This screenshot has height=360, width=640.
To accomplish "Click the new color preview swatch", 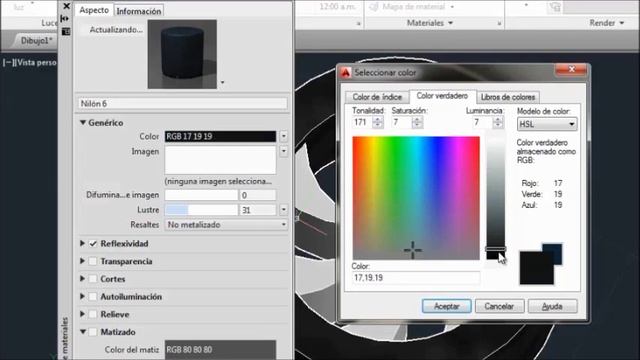I will click(x=536, y=268).
